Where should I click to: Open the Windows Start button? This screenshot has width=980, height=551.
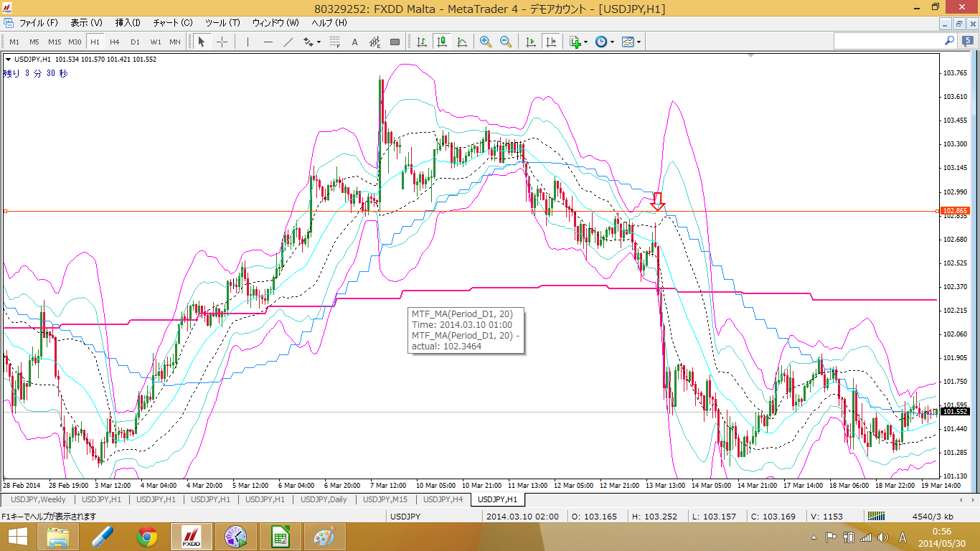18,537
